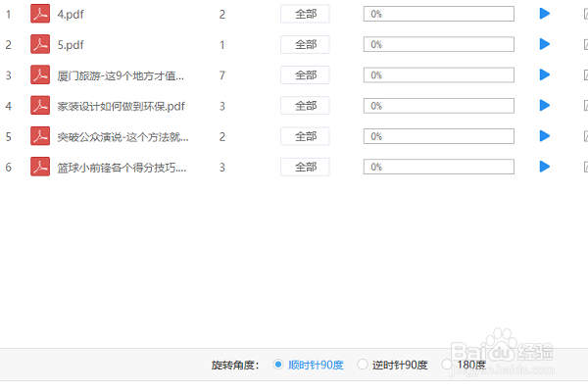The image size is (588, 391).
Task: Select file 突破公众演说-这个方法就...
Action: pos(123,137)
